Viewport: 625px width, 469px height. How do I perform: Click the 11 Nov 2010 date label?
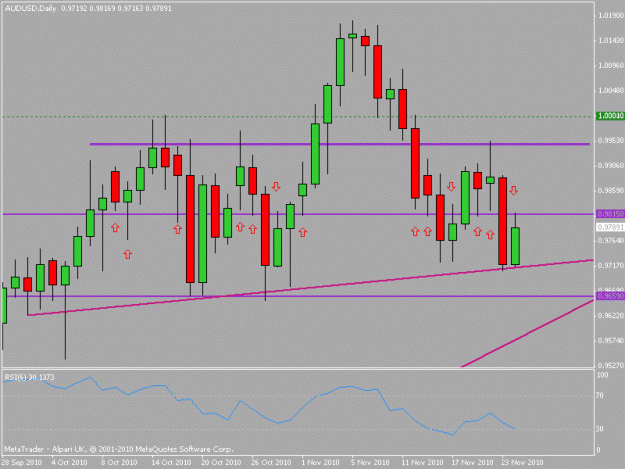coord(423,462)
